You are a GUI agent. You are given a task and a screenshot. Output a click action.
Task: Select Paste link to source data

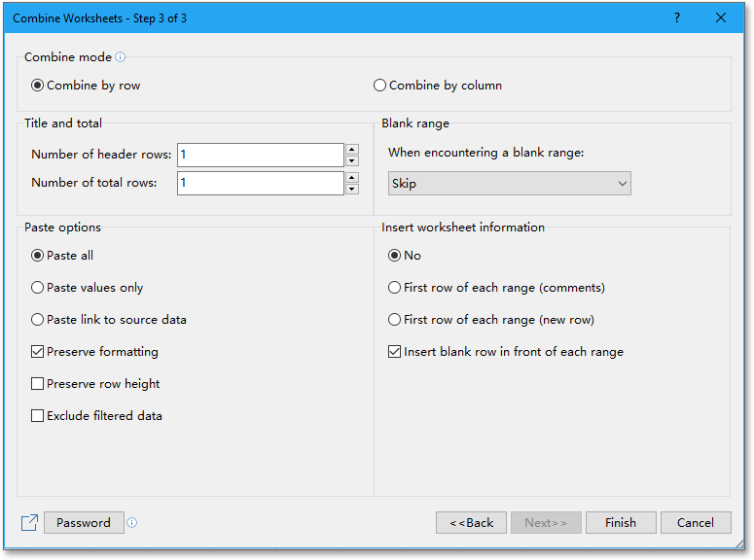click(109, 320)
